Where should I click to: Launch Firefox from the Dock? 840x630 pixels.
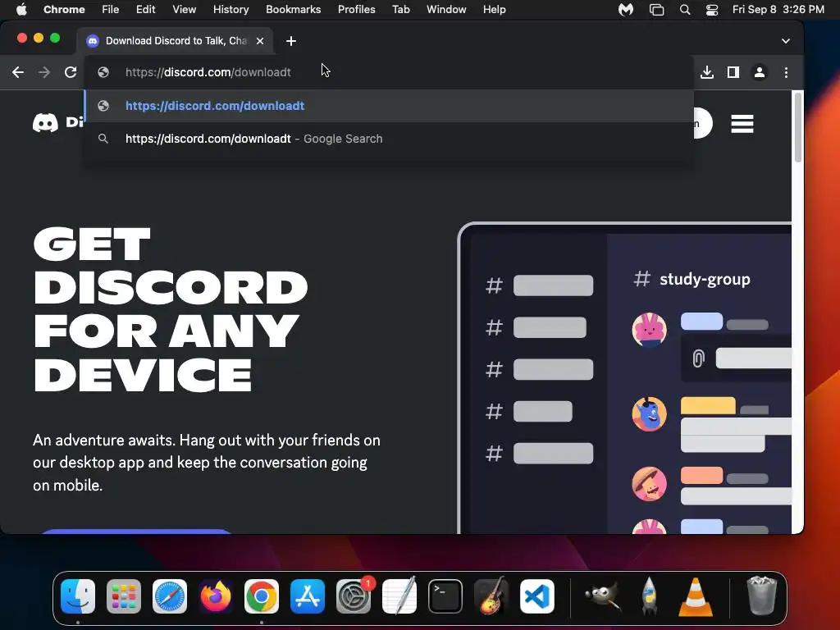[x=216, y=596]
